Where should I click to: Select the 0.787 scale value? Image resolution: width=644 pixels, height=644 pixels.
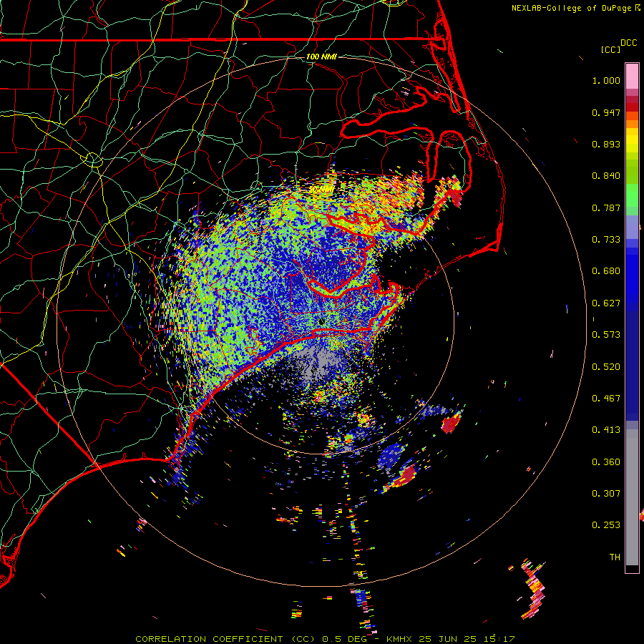(606, 208)
